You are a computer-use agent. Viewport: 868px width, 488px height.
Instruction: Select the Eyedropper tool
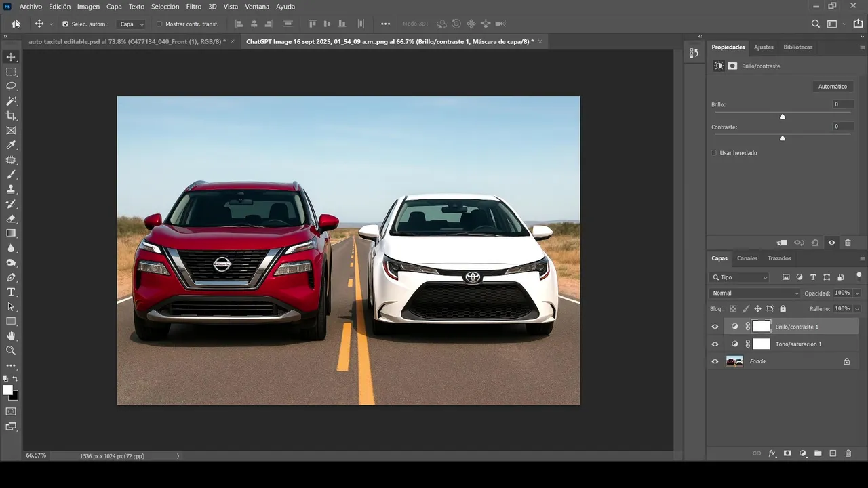[x=11, y=145]
